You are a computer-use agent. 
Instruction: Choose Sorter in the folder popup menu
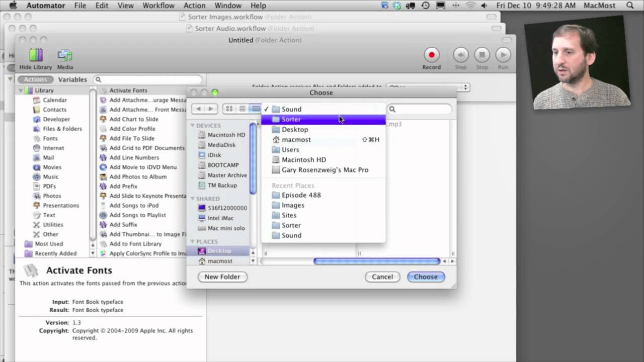(323, 119)
